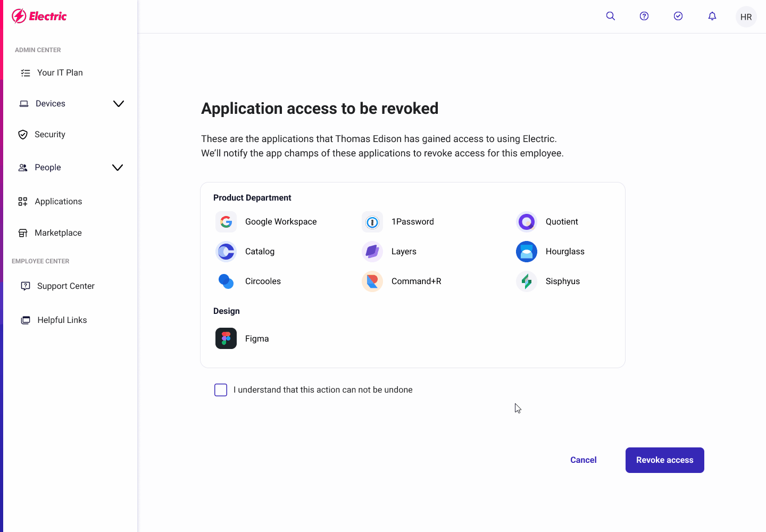This screenshot has height=532, width=766.
Task: Click the EMPLOYEE CENTER section label
Action: [40, 261]
